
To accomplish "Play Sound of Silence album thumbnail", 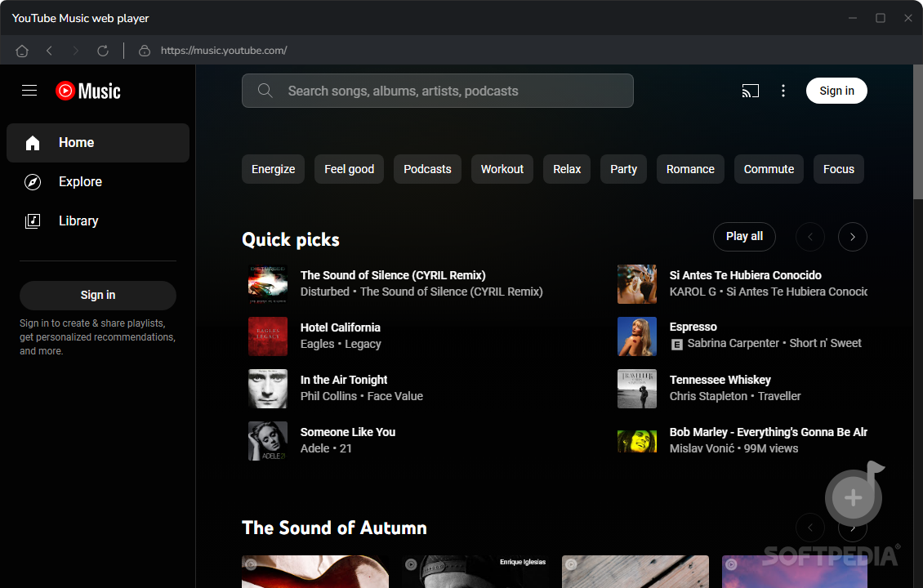I will [x=268, y=284].
